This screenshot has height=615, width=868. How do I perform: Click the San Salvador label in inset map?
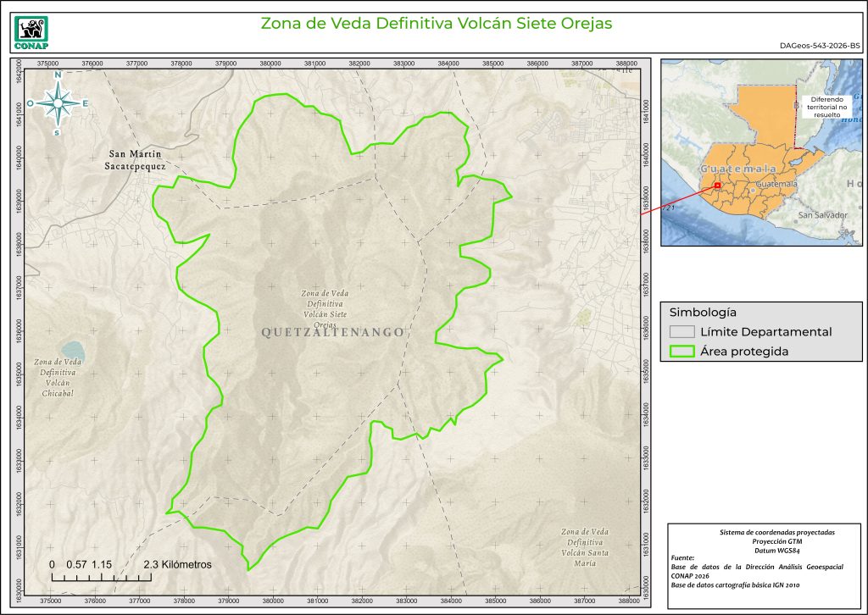(x=822, y=215)
